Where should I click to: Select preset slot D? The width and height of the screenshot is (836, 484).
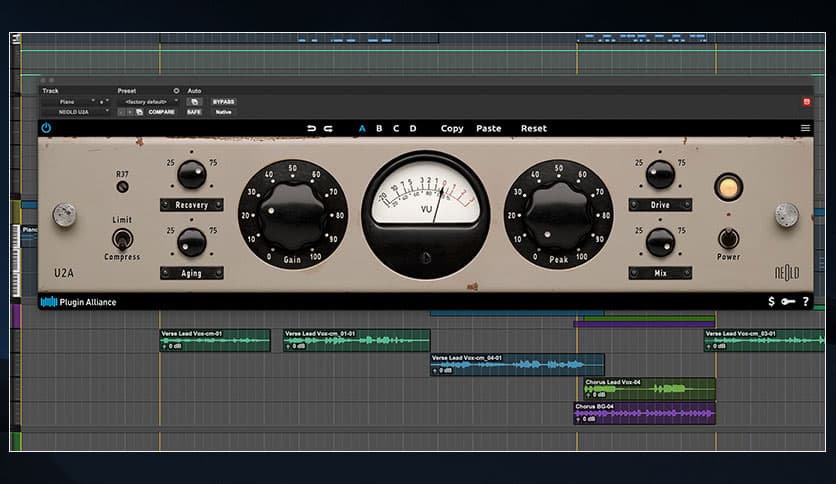pyautogui.click(x=413, y=128)
